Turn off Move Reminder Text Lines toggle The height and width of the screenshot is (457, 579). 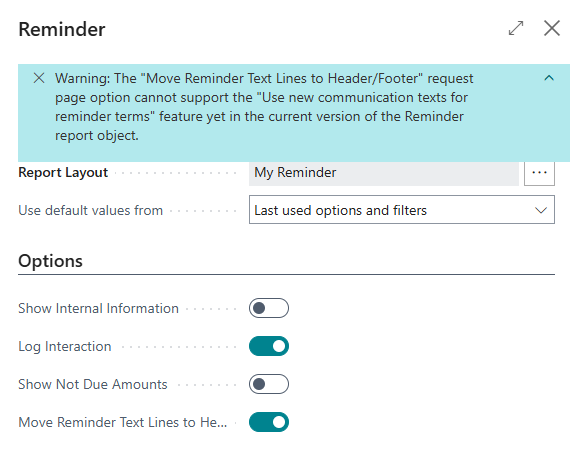[x=269, y=422]
